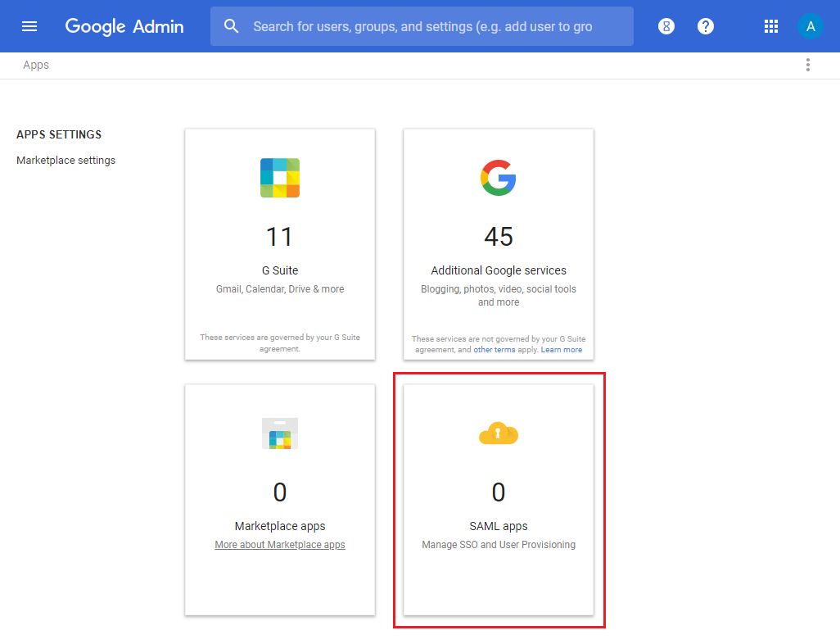Click the Google G logo icon
Screen dimensions: 840x644
coord(499,178)
